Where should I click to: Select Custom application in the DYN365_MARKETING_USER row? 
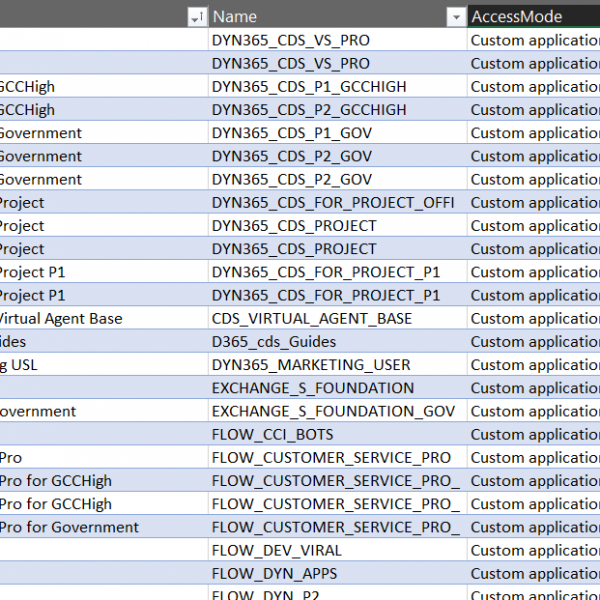[534, 365]
